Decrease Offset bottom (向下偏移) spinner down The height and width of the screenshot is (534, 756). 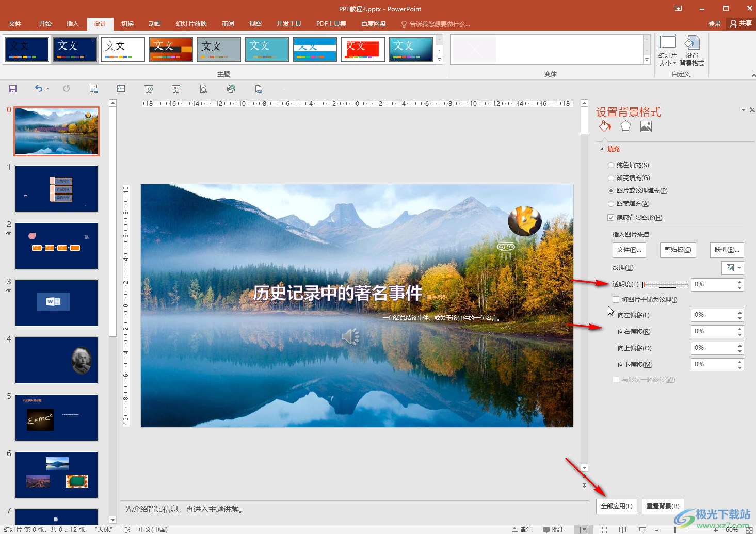click(740, 367)
